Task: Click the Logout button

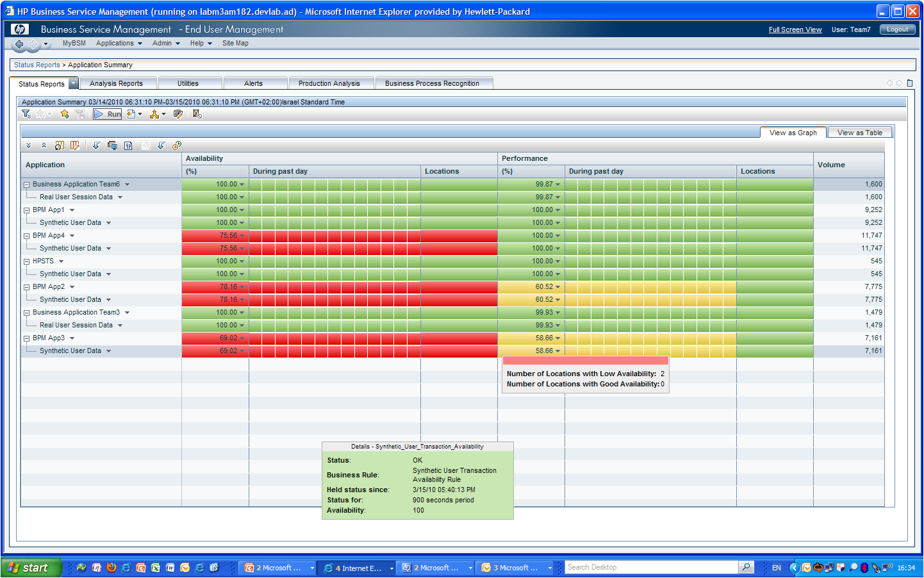Action: click(x=897, y=29)
